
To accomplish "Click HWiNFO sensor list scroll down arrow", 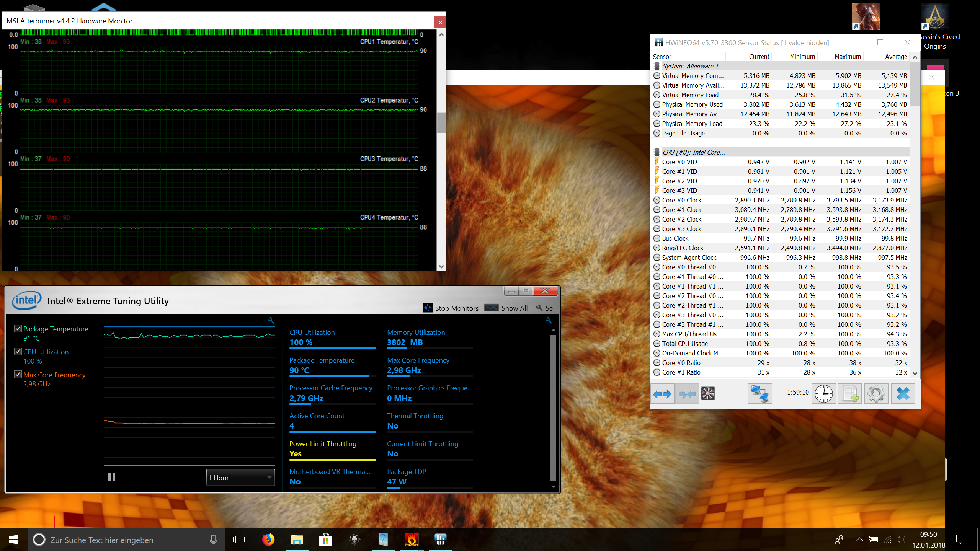I will pos(915,373).
